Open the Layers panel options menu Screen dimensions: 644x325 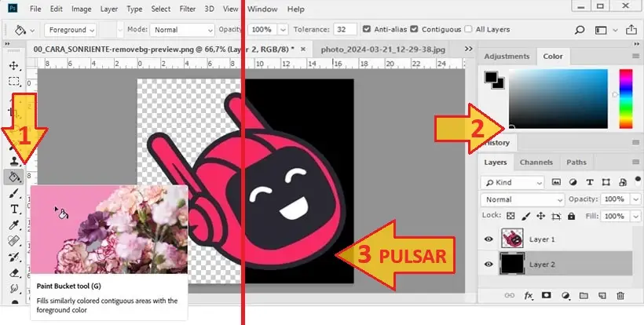click(636, 162)
